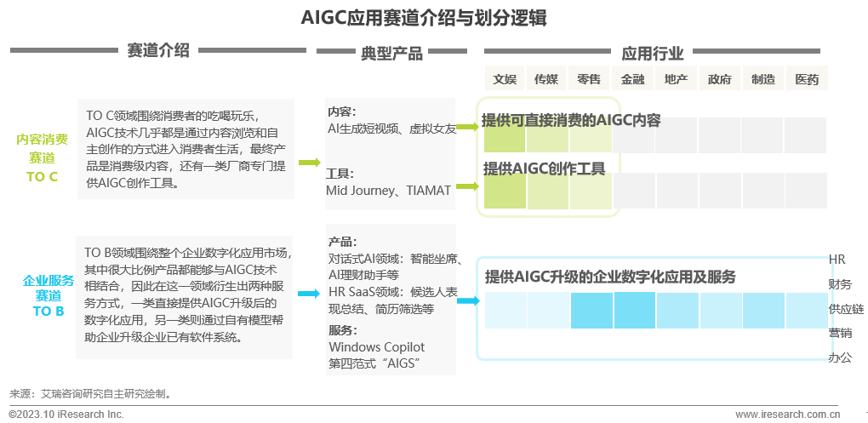The width and height of the screenshot is (868, 423).
Task: Click the 企业服务赛道 TO B label
Action: (49, 295)
